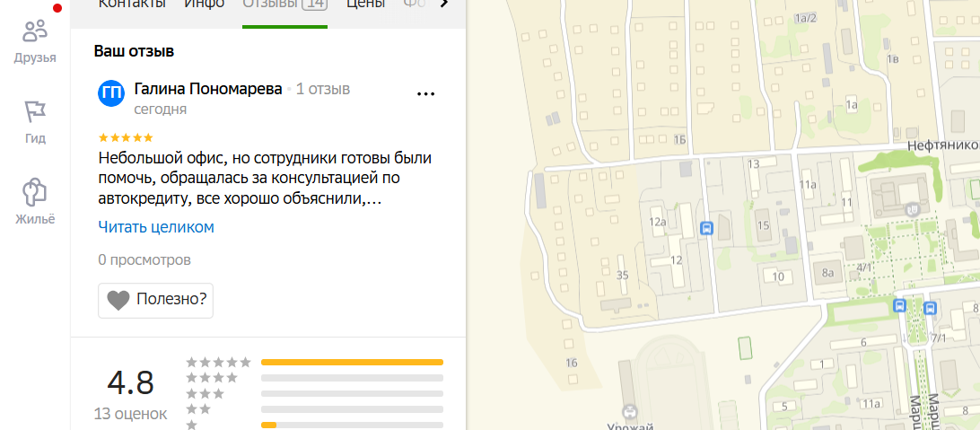Click building 10 on the map

coord(778,276)
